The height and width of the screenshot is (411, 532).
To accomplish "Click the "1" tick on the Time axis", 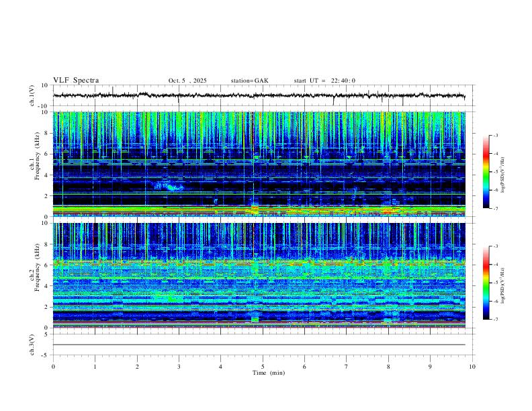I will [x=95, y=367].
